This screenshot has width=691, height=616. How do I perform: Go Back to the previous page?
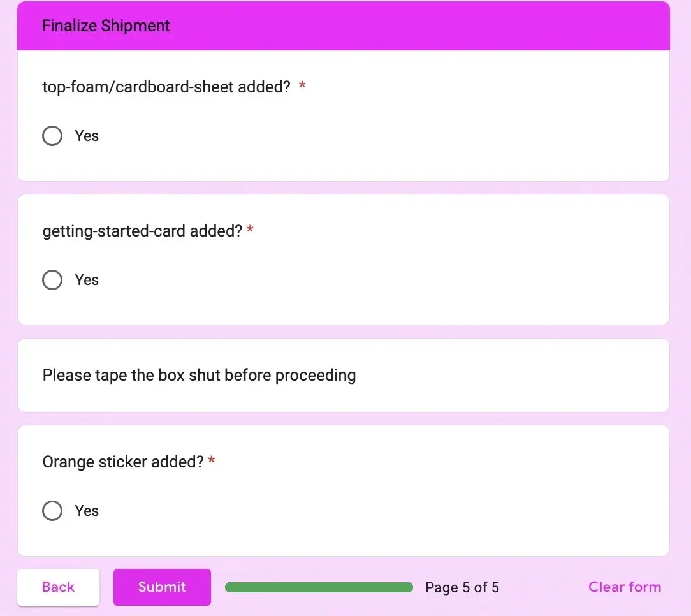click(58, 587)
